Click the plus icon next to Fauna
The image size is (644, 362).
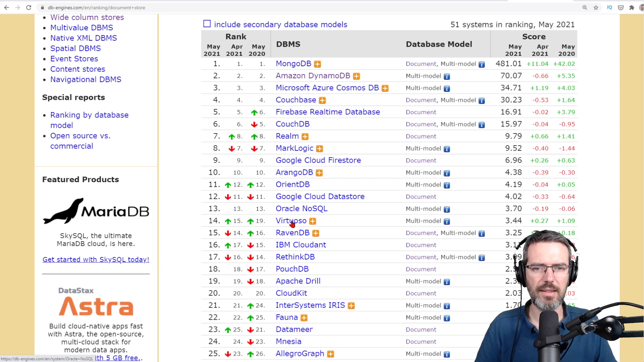(x=304, y=318)
